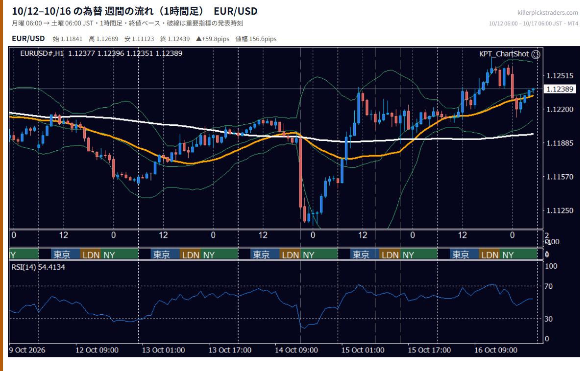Image resolution: width=588 pixels, height=371 pixels.
Task: Click the open price 始 1.11841
Action: [68, 39]
